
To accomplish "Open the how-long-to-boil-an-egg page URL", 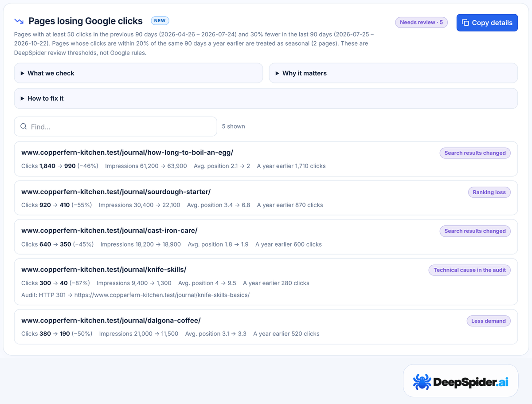I will pos(127,152).
